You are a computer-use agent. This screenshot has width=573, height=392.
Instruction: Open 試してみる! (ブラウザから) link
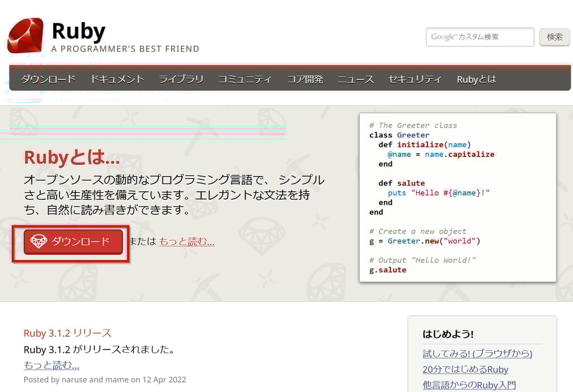click(477, 353)
